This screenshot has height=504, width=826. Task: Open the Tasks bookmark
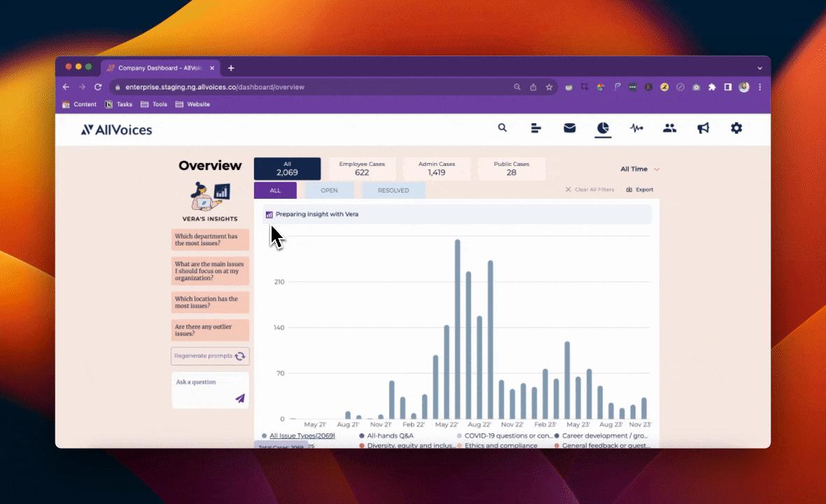[x=118, y=104]
